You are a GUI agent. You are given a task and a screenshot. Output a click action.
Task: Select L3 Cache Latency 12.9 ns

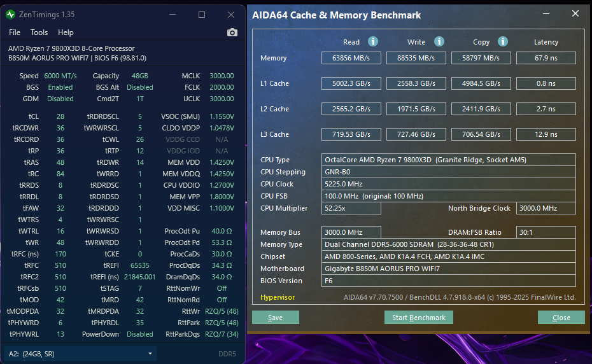[546, 134]
